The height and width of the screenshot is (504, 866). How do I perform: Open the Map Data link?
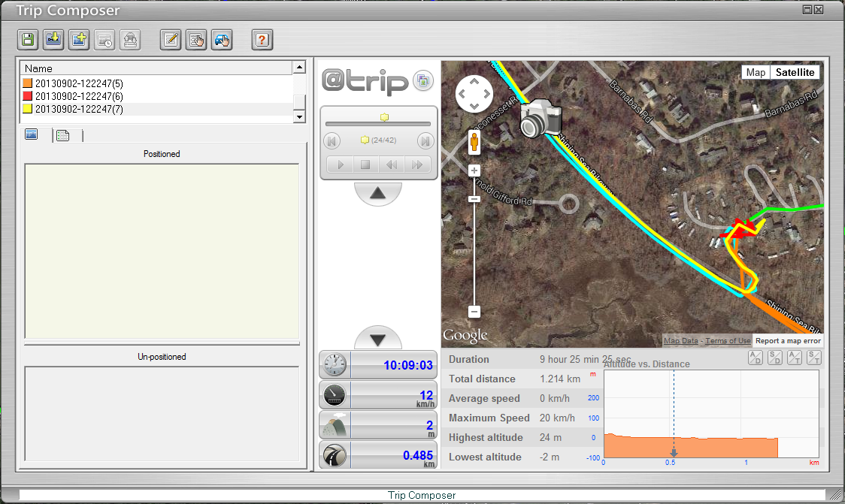pos(681,340)
